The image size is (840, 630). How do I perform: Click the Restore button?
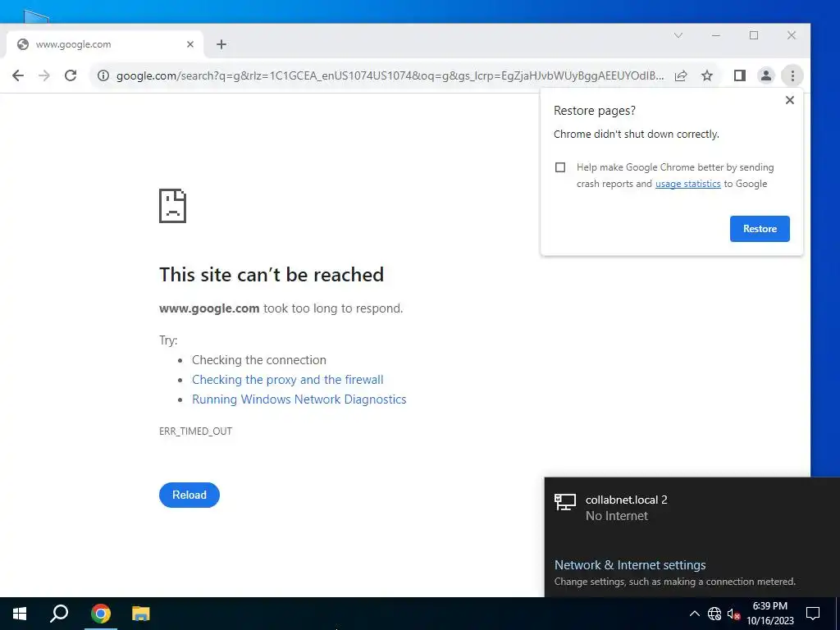click(x=760, y=229)
